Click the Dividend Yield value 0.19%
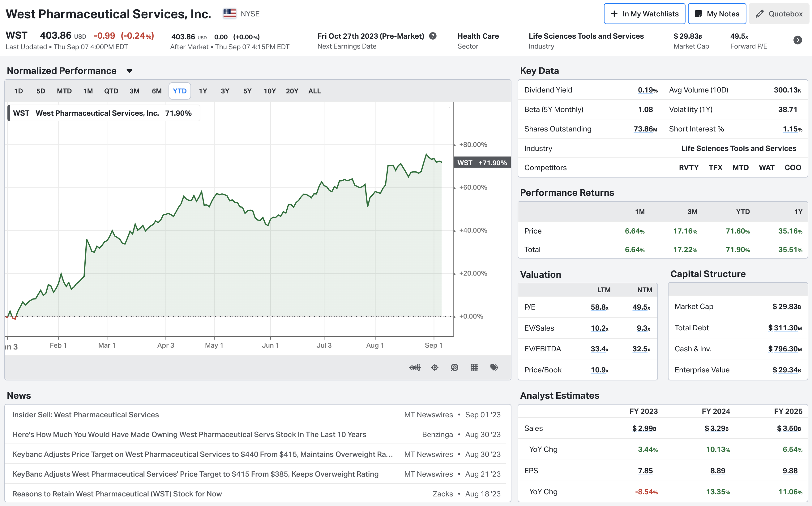 point(648,90)
